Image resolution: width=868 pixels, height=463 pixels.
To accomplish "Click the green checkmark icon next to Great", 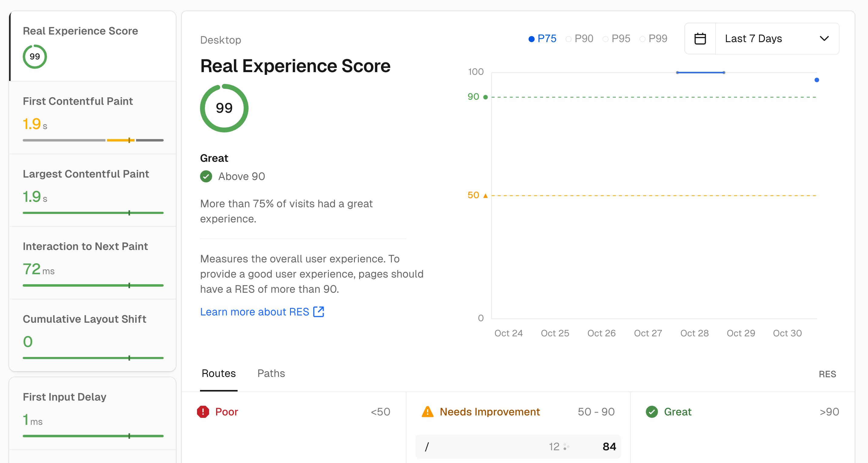I will (206, 176).
